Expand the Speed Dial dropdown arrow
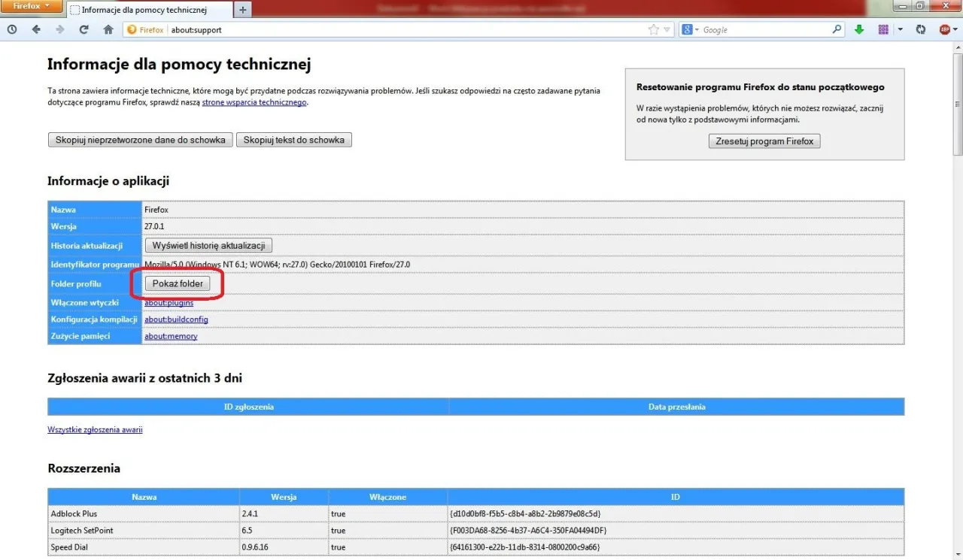963x560 pixels. coord(901,29)
